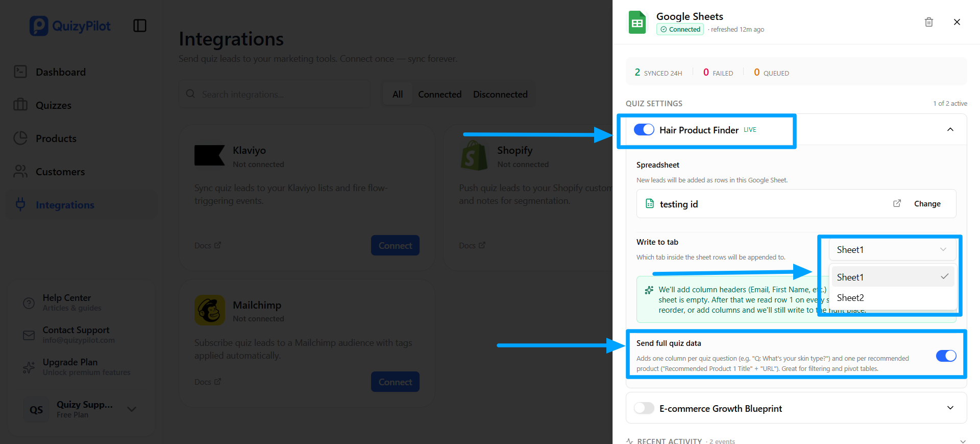The height and width of the screenshot is (444, 980).
Task: Click the Klaviyo logo icon
Action: point(209,155)
